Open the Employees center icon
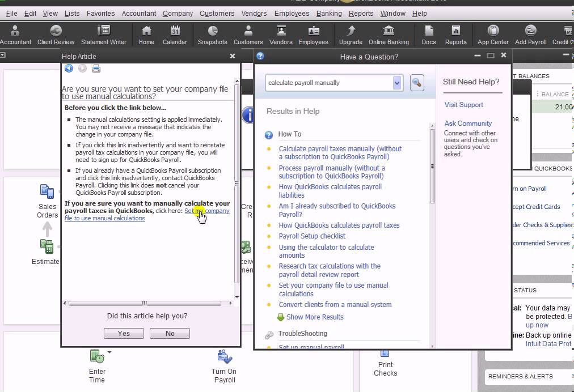The width and height of the screenshot is (574, 392). pyautogui.click(x=314, y=35)
